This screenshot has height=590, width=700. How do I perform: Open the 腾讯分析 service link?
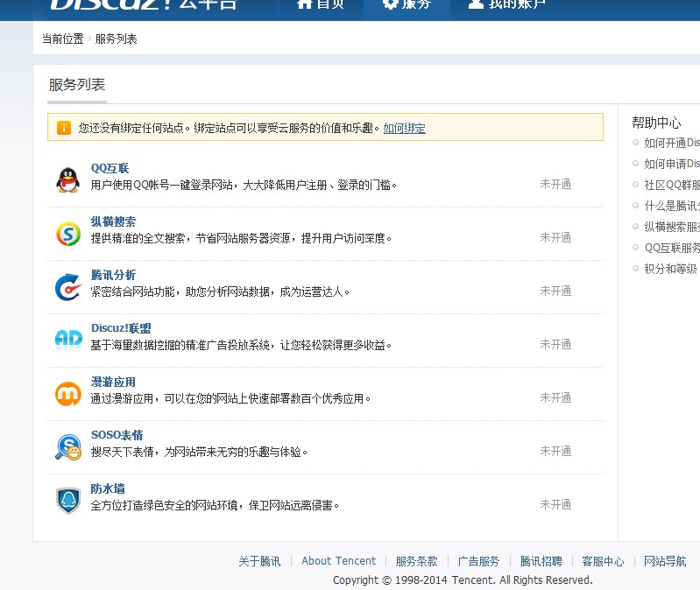coord(113,275)
